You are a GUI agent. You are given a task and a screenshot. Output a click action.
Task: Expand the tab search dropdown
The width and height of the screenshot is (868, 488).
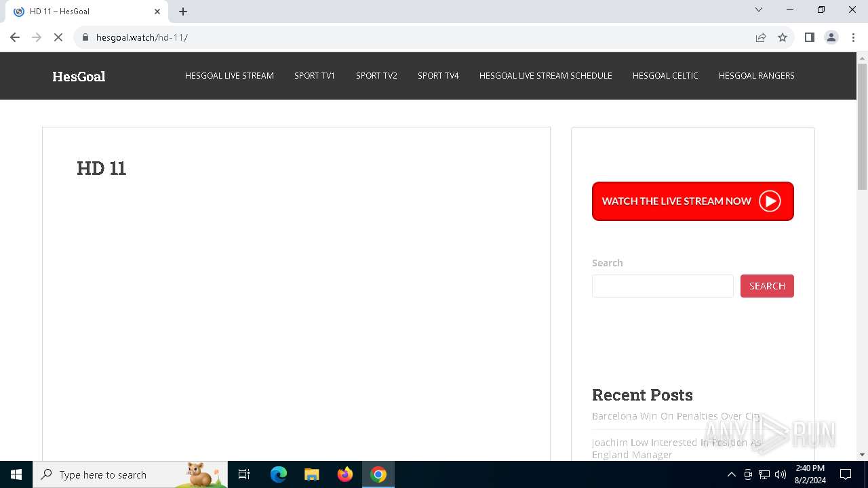click(x=759, y=9)
